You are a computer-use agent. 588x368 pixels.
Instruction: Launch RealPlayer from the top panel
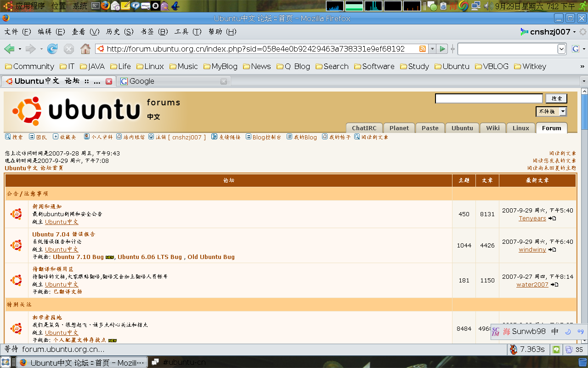136,6
